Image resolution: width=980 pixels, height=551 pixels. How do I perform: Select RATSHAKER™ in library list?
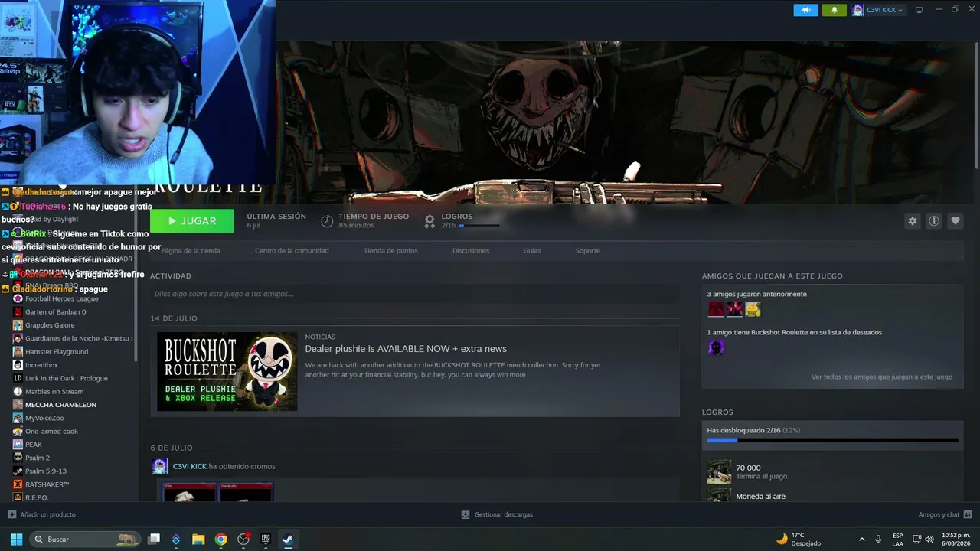click(x=47, y=484)
